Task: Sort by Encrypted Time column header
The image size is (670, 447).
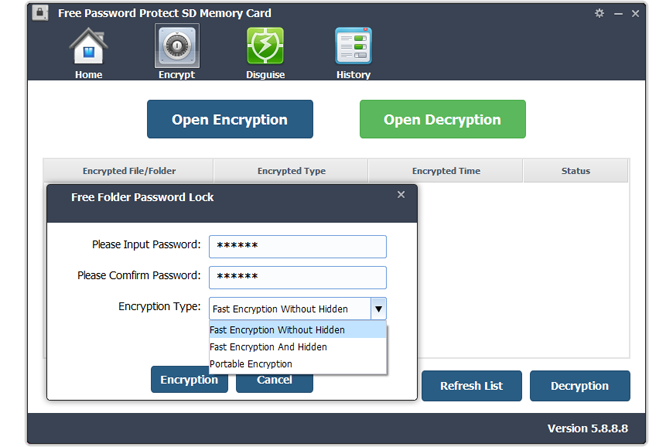Action: [x=446, y=171]
